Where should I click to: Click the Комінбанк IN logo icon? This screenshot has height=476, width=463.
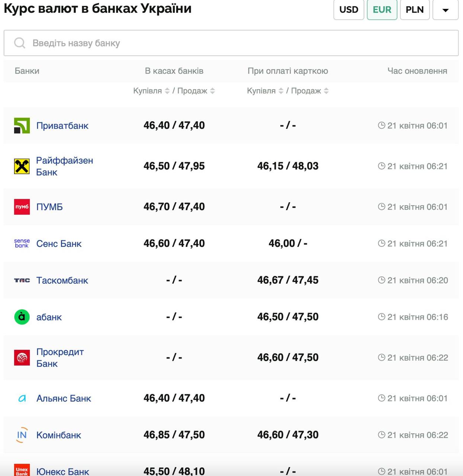click(22, 435)
